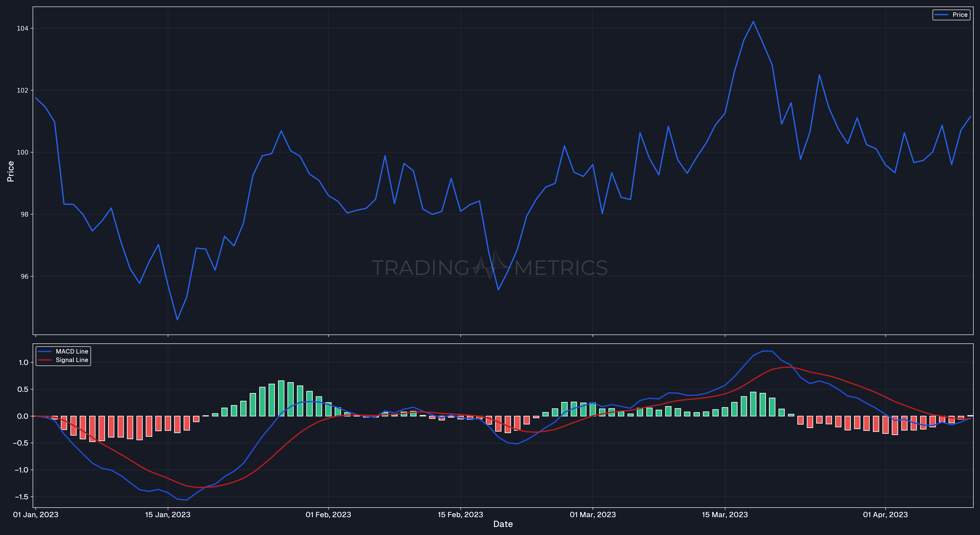Screen dimensions: 980x535
Task: Click the 15 Mar, 2023 date label
Action: point(725,515)
